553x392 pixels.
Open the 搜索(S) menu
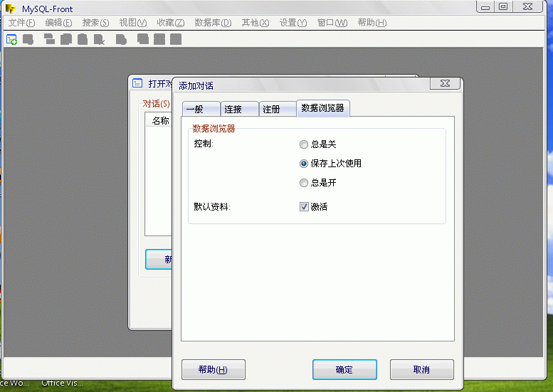[x=95, y=23]
